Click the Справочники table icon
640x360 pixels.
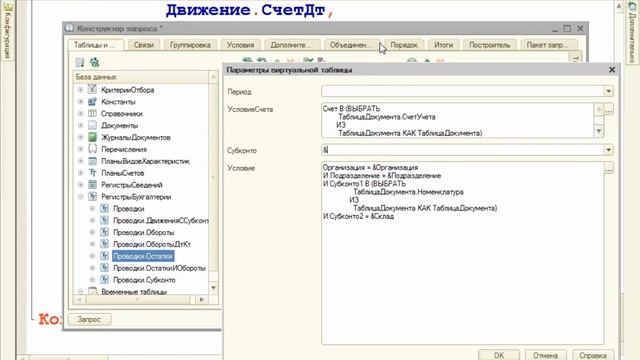(x=92, y=113)
